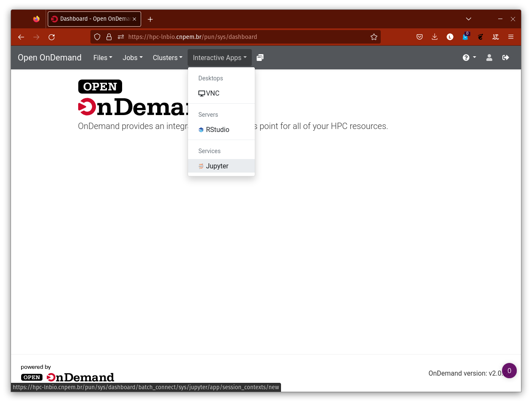
Task: Open the Jupyter service app
Action: click(221, 166)
